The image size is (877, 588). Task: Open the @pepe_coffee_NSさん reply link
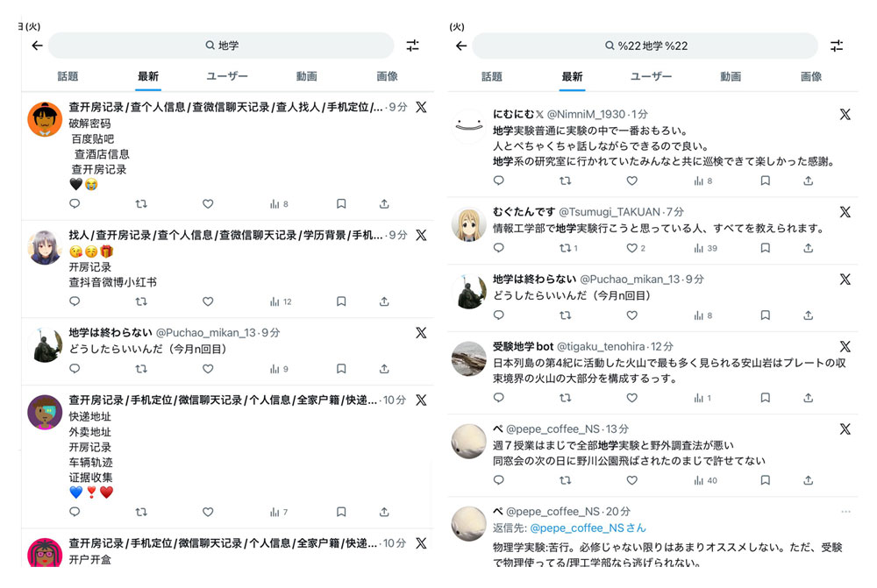click(x=588, y=528)
